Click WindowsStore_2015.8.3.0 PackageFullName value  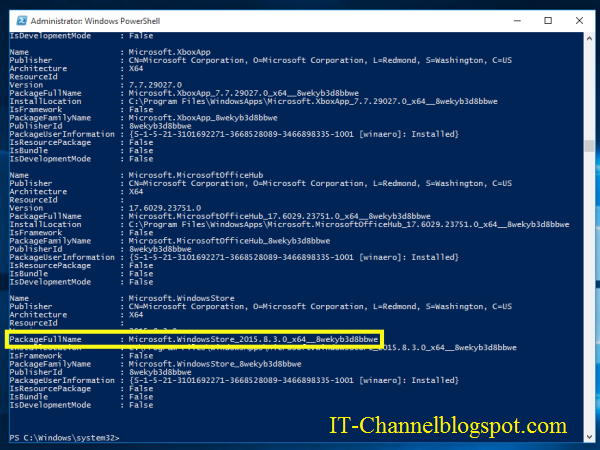click(x=253, y=339)
